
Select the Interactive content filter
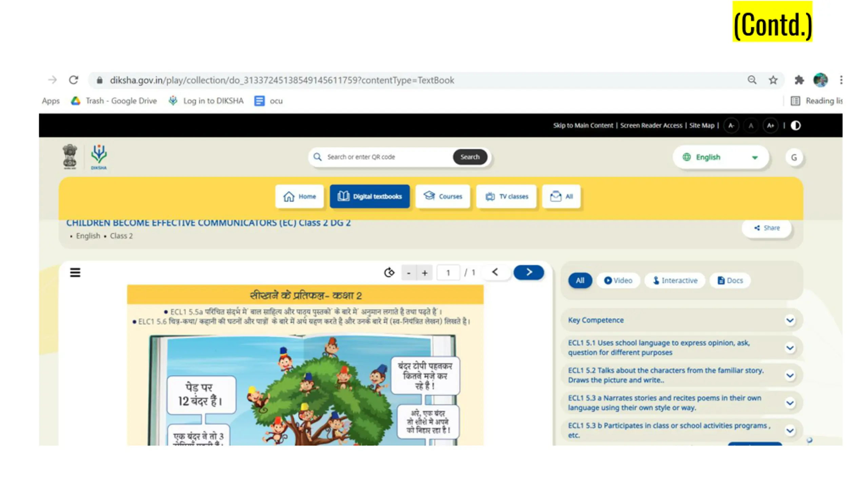click(675, 281)
